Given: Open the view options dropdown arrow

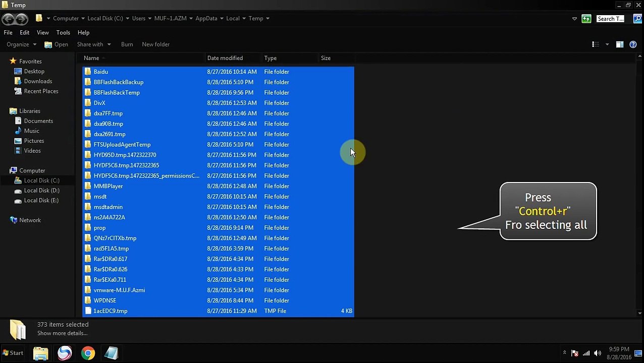Looking at the screenshot, I should coord(607,44).
